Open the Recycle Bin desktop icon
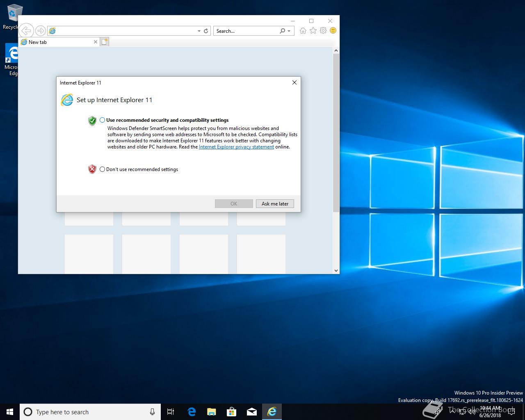Image resolution: width=525 pixels, height=420 pixels. [x=12, y=17]
